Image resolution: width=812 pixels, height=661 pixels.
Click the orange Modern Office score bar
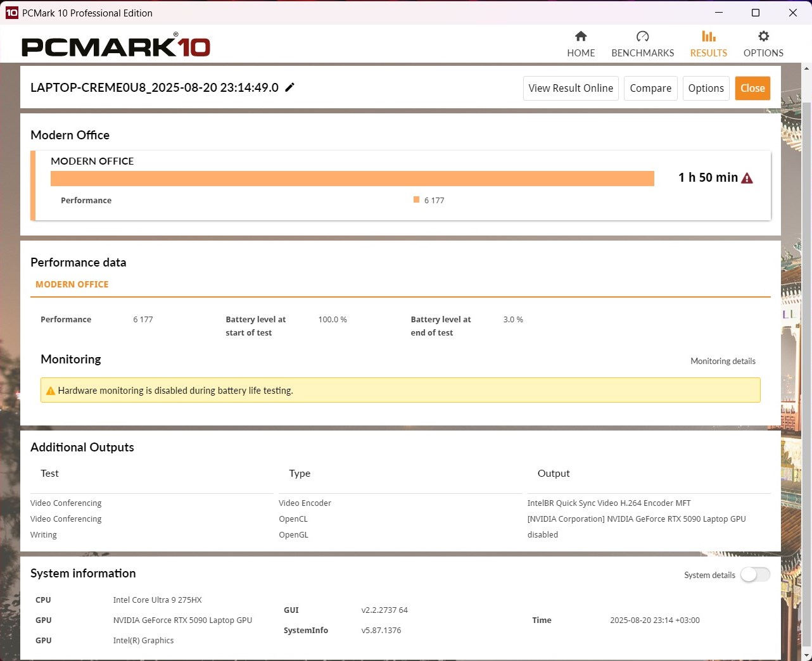click(352, 179)
